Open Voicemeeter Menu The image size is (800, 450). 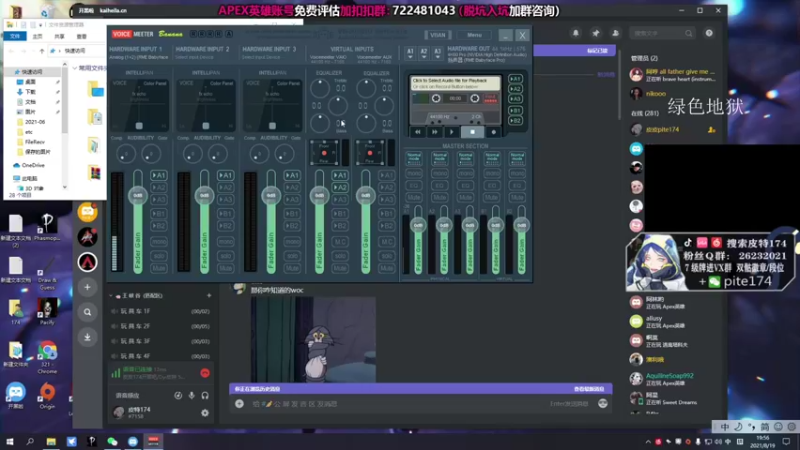tap(474, 35)
